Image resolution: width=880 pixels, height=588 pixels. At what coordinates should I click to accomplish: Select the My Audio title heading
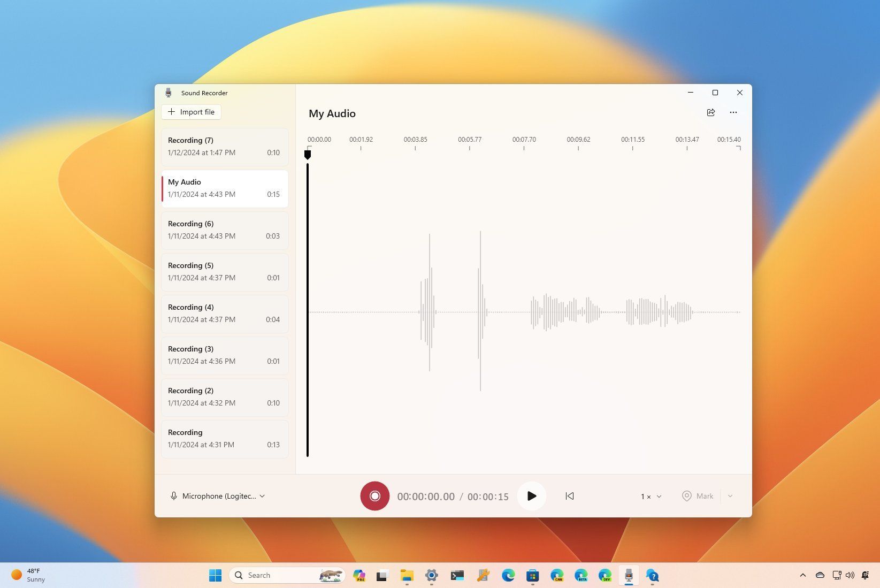331,113
